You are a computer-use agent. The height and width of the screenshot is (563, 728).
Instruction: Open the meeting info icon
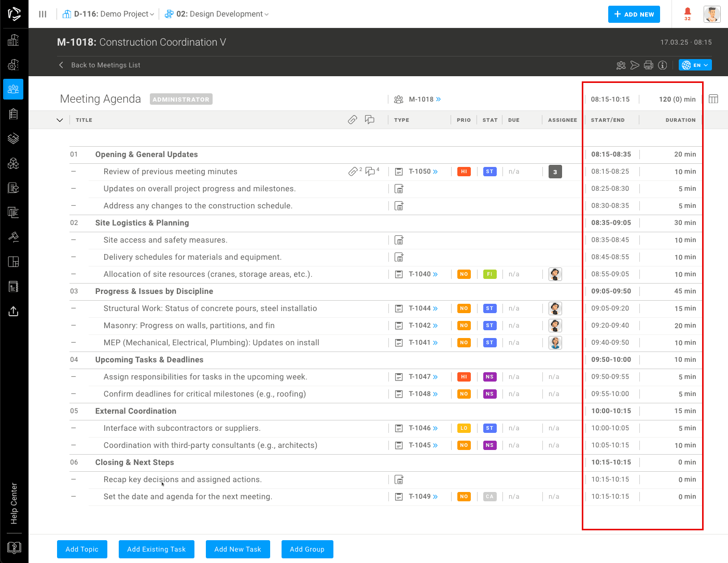(662, 65)
